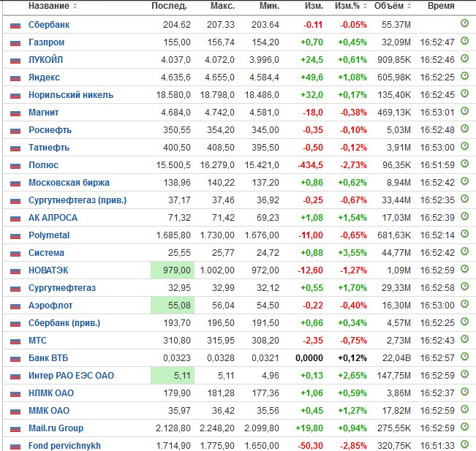Open the Татнефть stock link
476x451 pixels.
coord(49,148)
